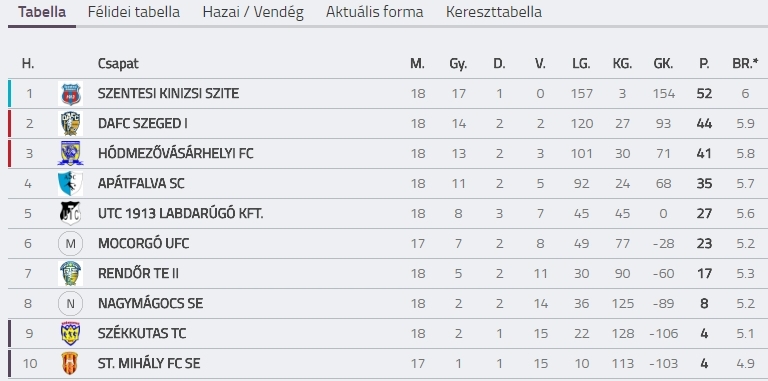768x381 pixels.
Task: Click the UTC 1913 Labdarúgó logo
Action: (70, 214)
